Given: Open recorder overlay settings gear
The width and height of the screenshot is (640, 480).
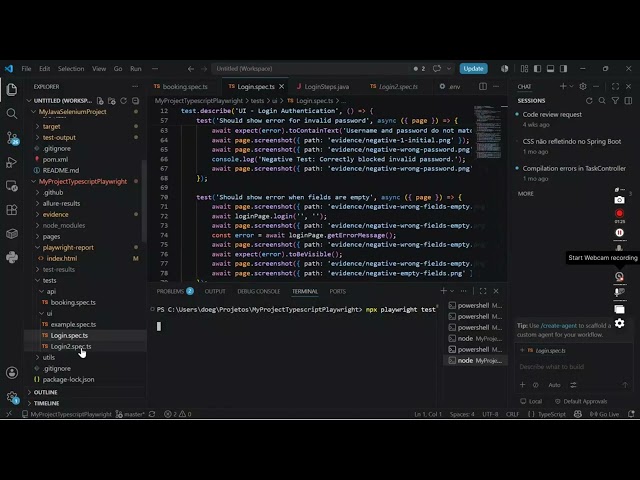Looking at the screenshot, I should pos(619,323).
